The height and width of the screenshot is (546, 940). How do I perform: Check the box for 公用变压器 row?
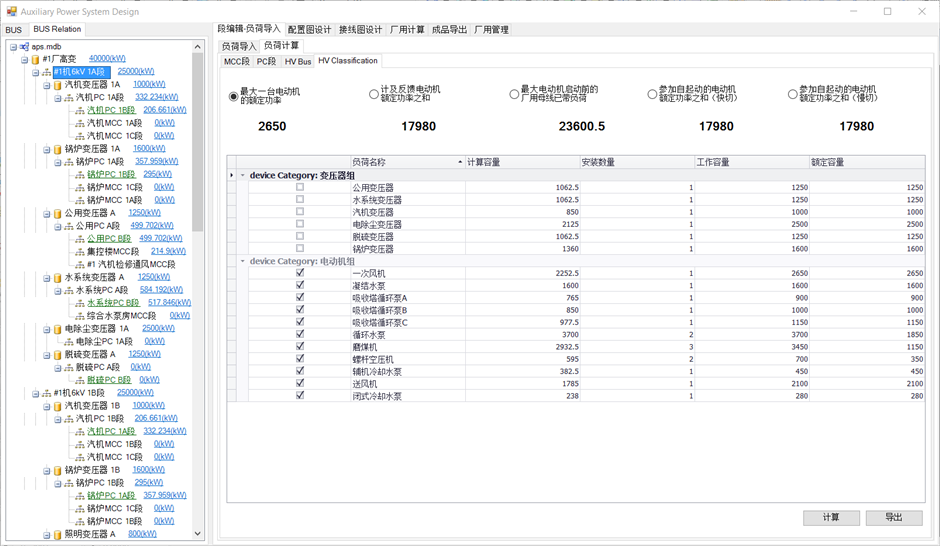coord(300,187)
